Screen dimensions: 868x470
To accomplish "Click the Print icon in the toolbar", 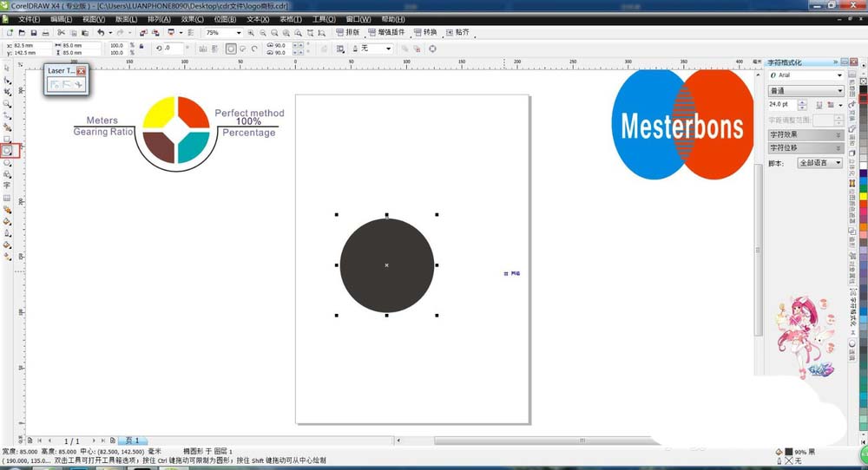I will (x=45, y=33).
